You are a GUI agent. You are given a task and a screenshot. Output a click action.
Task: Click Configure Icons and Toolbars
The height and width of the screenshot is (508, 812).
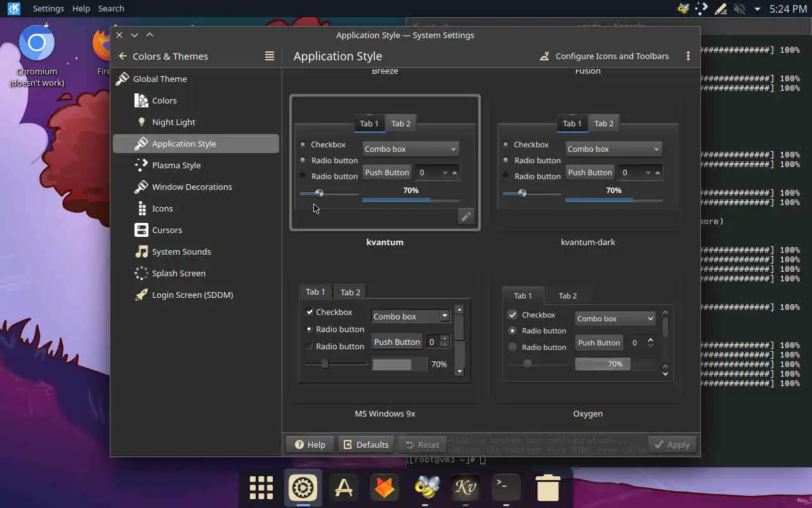[x=604, y=56]
